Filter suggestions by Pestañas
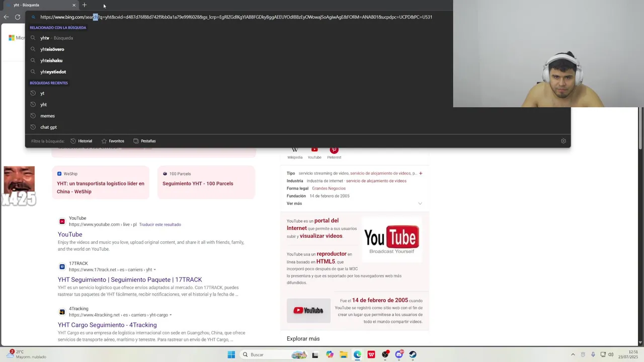644x362 pixels. click(144, 141)
